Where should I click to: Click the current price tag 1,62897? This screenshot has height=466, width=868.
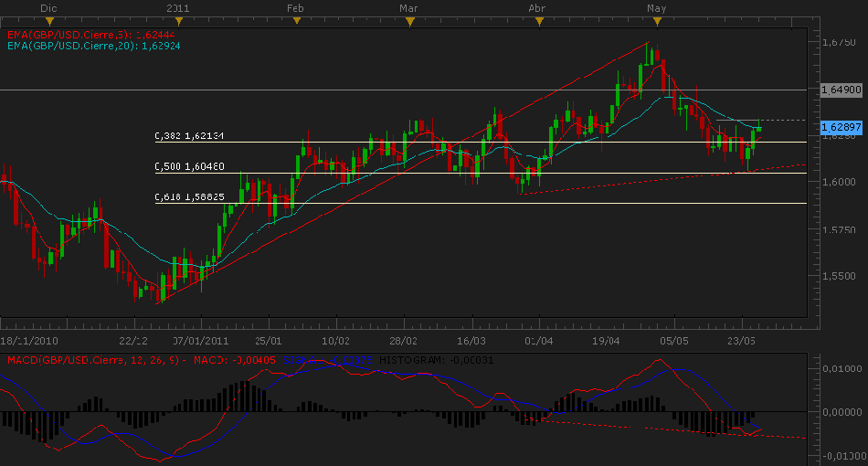coord(841,124)
